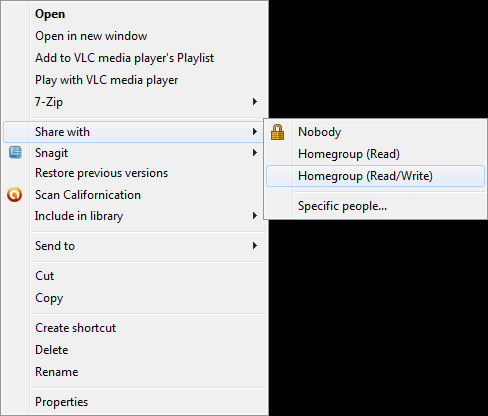Expand the 7-Zip submenu arrow
The image size is (488, 416).
pyautogui.click(x=255, y=102)
